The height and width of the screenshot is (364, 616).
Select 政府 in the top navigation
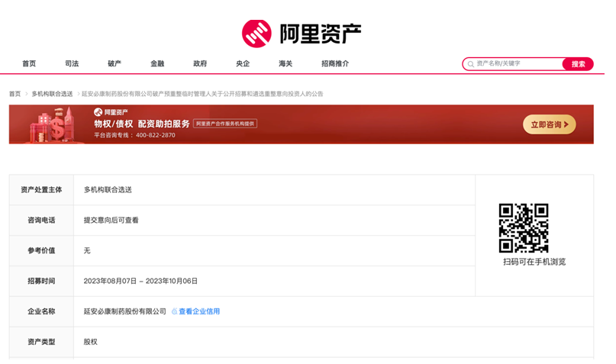tap(200, 63)
